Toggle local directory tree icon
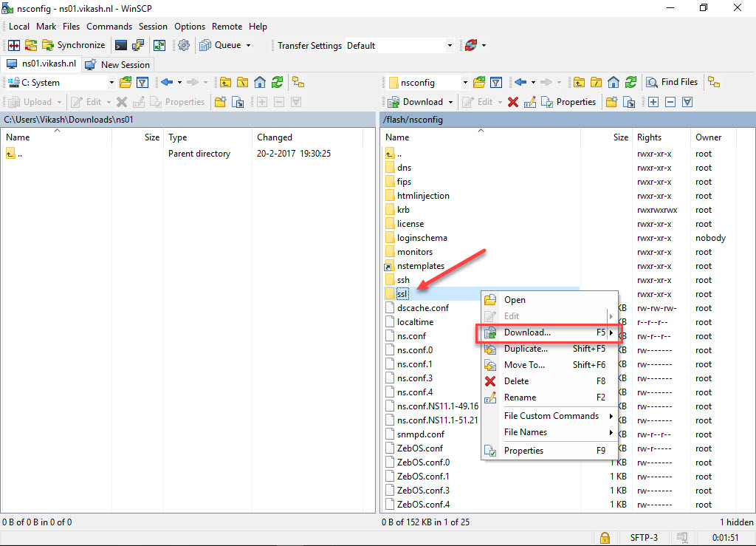Image resolution: width=756 pixels, height=546 pixels. coord(298,83)
